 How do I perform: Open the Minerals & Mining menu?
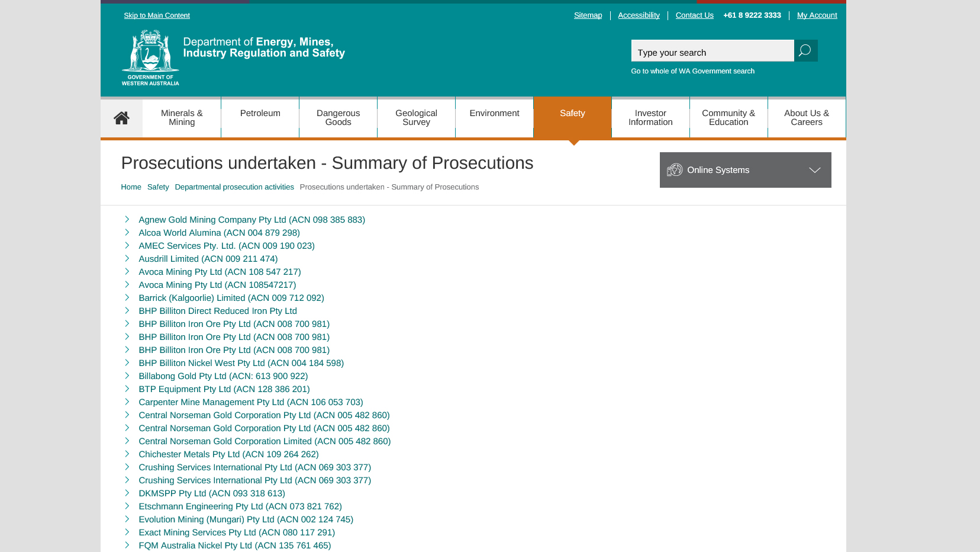click(x=182, y=117)
